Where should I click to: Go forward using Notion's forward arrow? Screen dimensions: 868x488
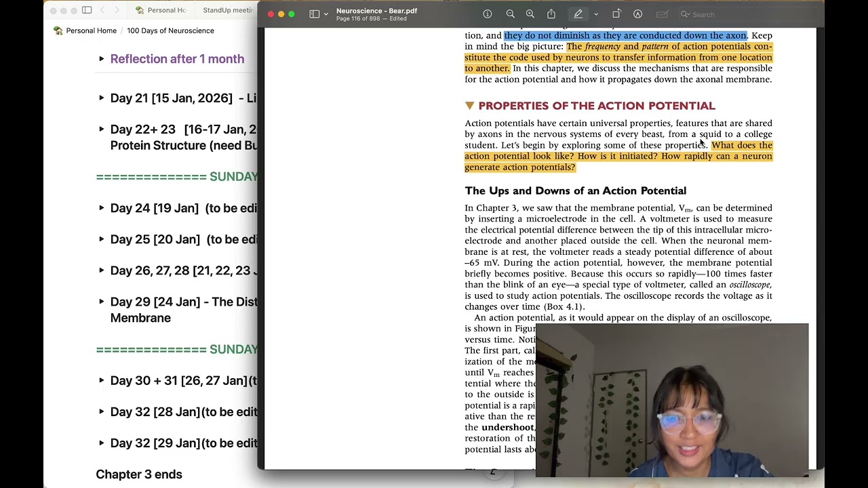pyautogui.click(x=117, y=10)
